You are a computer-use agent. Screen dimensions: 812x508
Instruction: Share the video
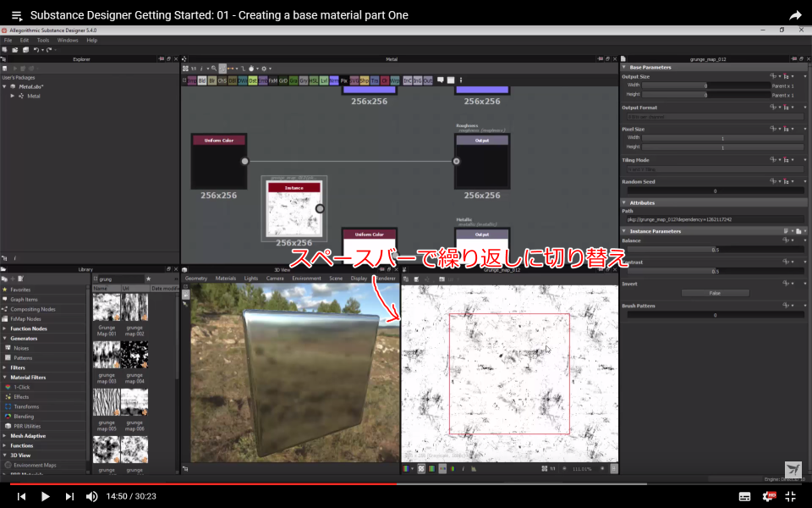click(x=795, y=15)
